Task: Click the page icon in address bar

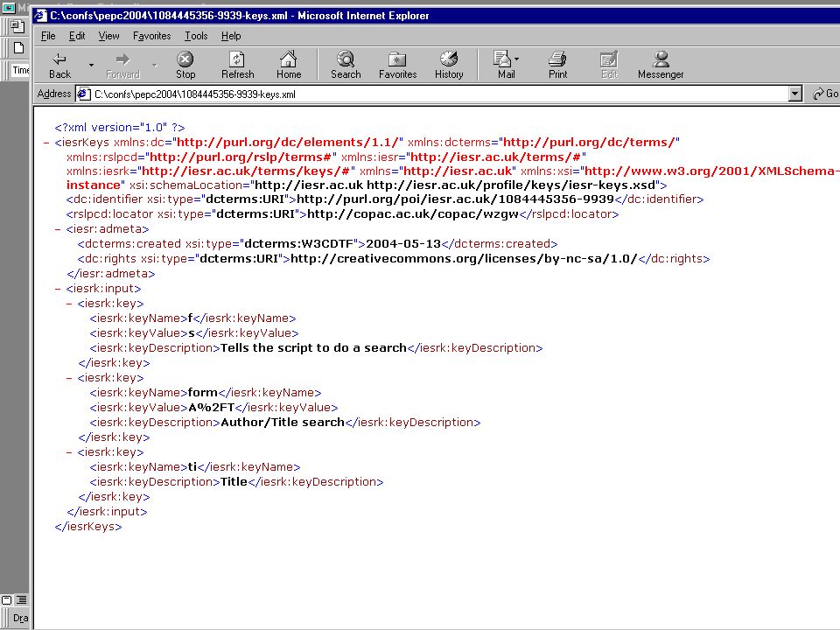Action: click(x=84, y=94)
